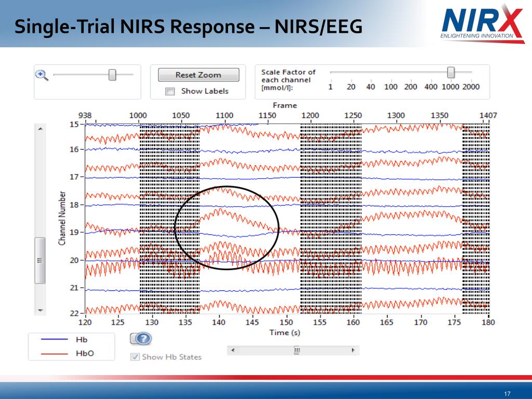Click channel number 22 axis label
The height and width of the screenshot is (399, 532).
(x=75, y=313)
